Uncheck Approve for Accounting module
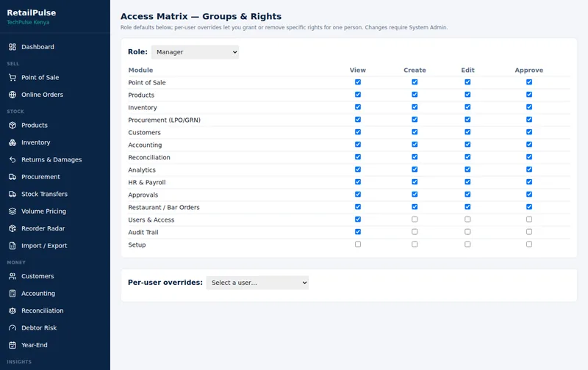The height and width of the screenshot is (370, 588). pyautogui.click(x=529, y=144)
